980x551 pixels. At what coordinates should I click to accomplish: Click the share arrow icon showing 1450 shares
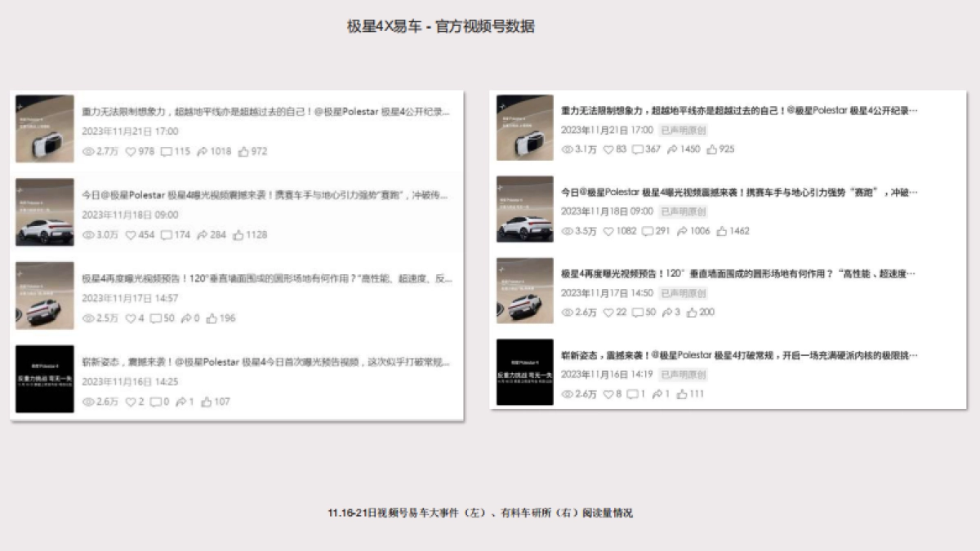click(671, 149)
